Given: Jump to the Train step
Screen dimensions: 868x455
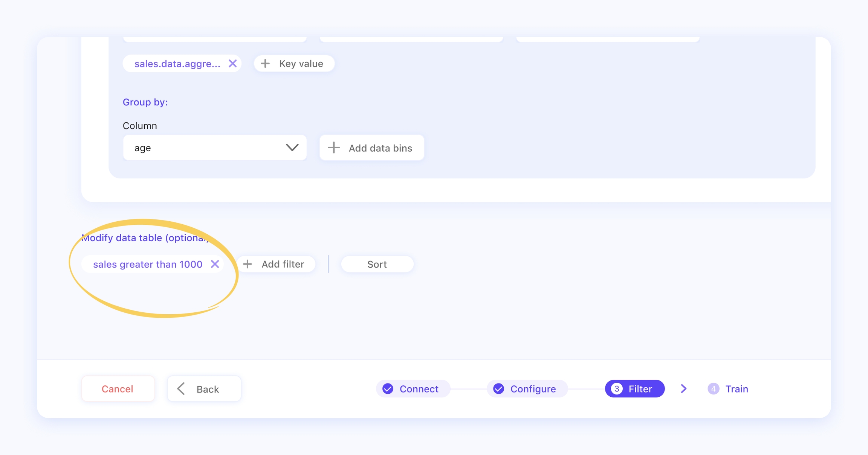Looking at the screenshot, I should click(x=737, y=389).
